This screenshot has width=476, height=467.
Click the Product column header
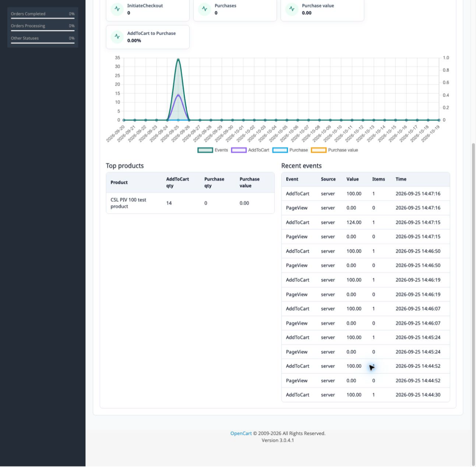tap(119, 183)
